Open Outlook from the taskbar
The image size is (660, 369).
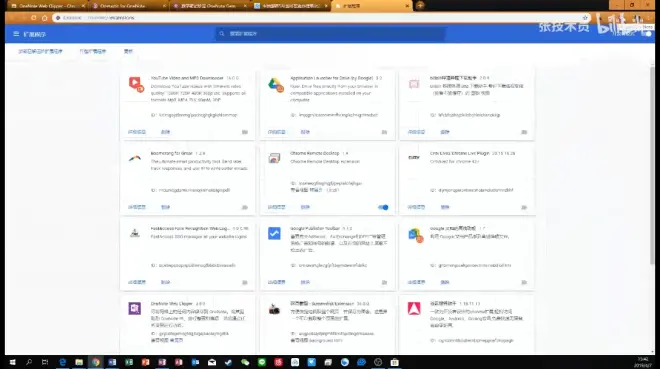(x=195, y=362)
